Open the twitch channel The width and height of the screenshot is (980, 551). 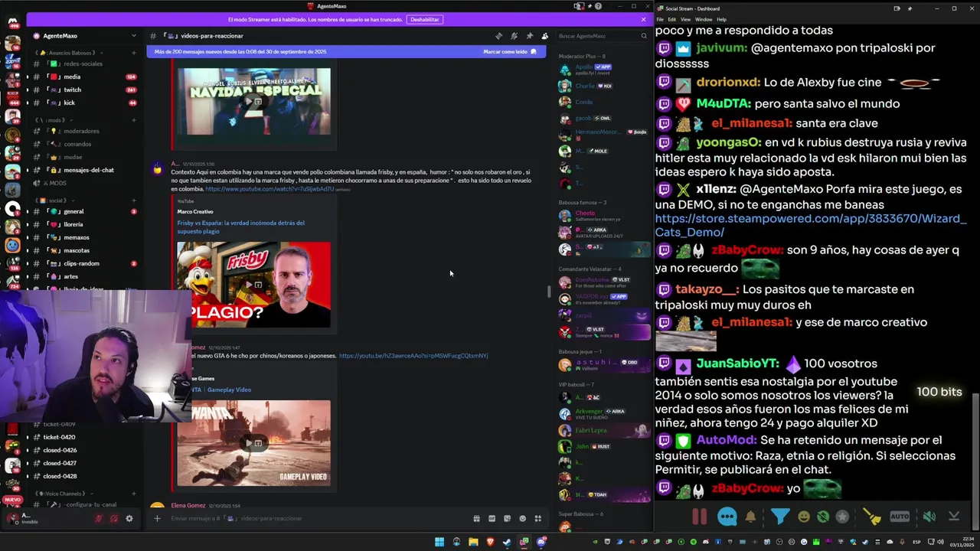(84, 90)
